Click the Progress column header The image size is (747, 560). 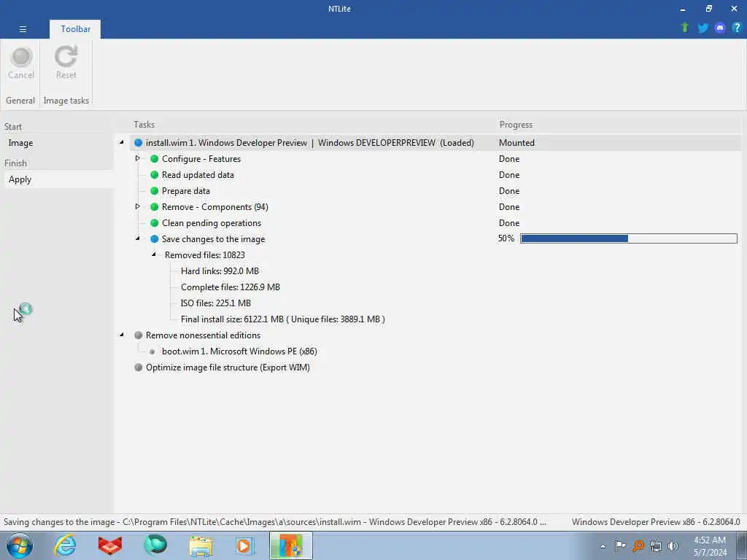point(516,125)
